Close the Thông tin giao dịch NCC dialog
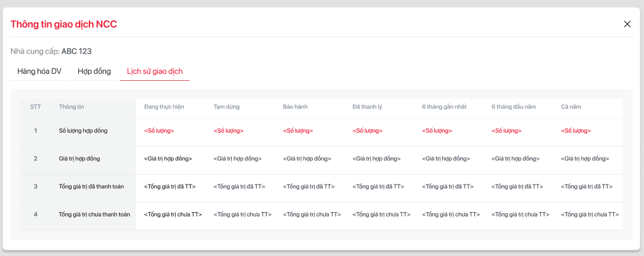Image resolution: width=644 pixels, height=256 pixels. point(627,24)
